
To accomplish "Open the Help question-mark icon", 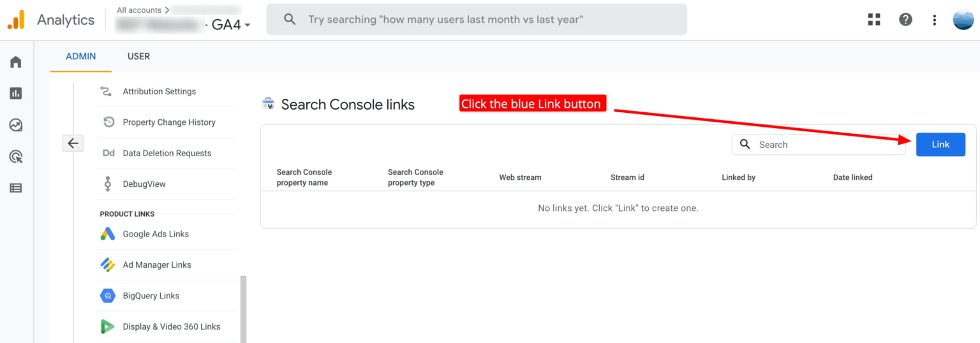I will pos(905,20).
